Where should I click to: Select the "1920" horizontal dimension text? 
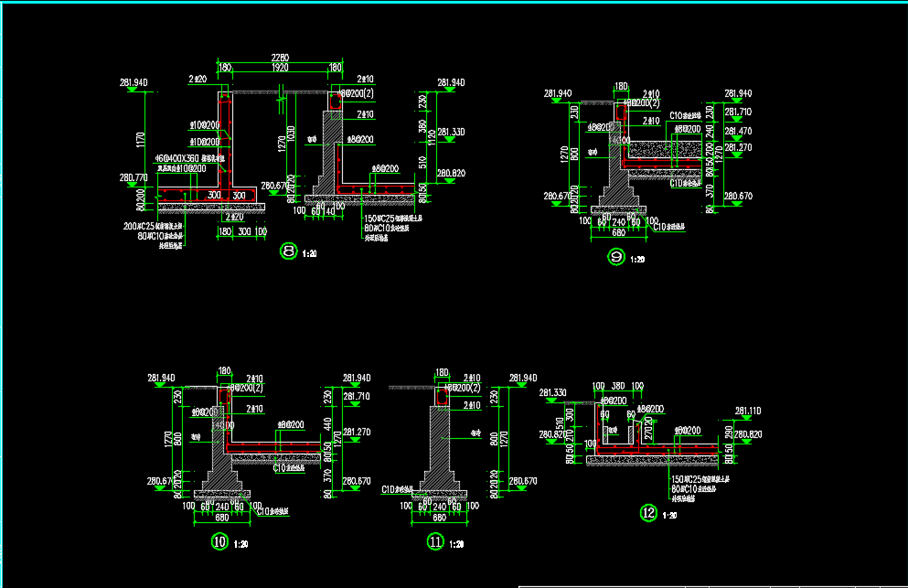coord(280,68)
